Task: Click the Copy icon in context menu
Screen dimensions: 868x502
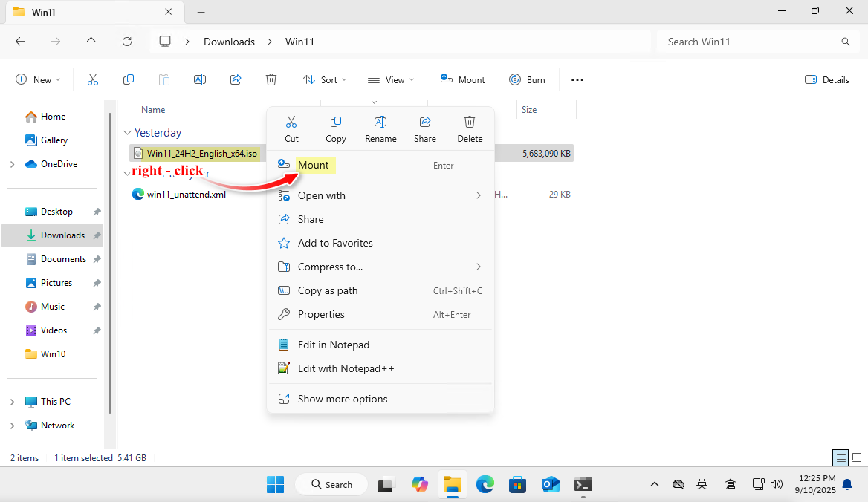Action: pos(336,128)
